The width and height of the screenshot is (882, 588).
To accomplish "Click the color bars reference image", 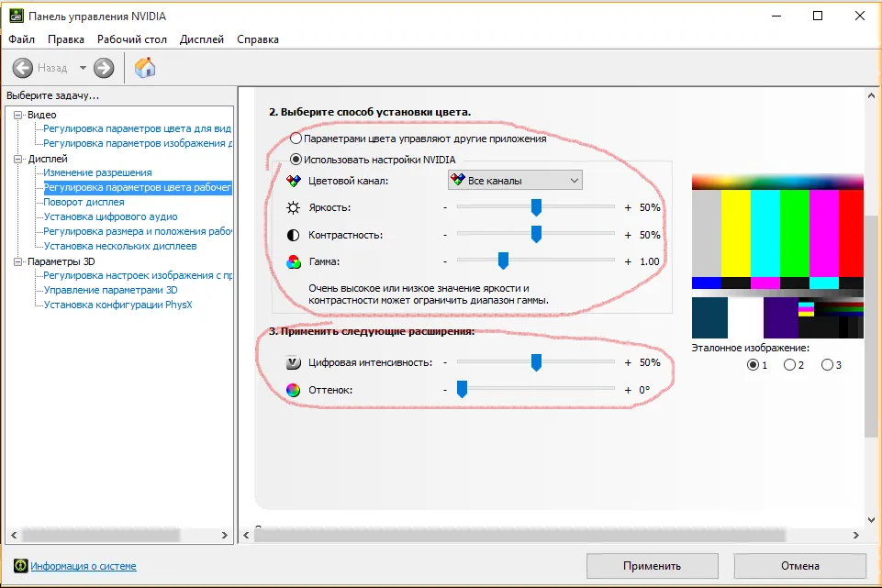I will click(x=777, y=256).
